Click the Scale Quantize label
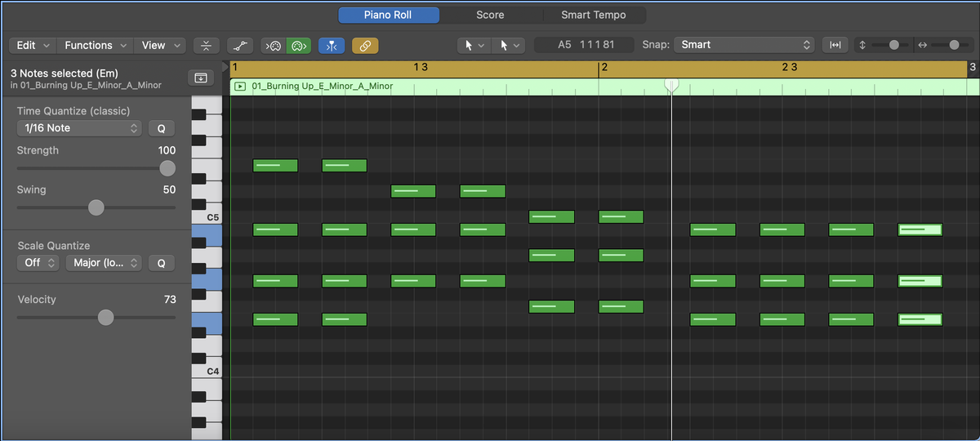The image size is (980, 441). pyautogui.click(x=54, y=246)
